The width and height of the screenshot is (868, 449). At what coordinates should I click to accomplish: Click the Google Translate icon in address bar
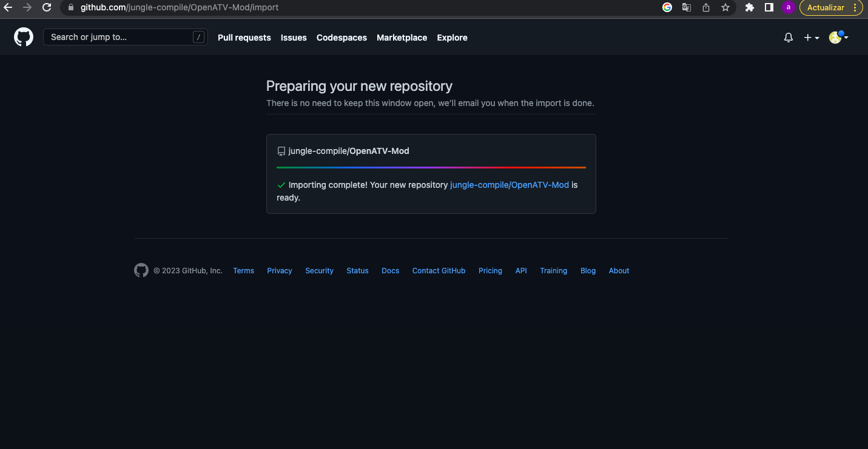(687, 8)
